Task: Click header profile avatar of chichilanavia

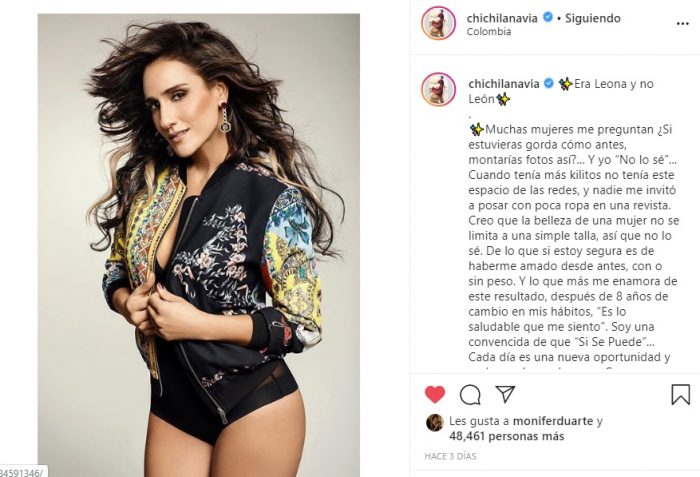Action: [438, 23]
